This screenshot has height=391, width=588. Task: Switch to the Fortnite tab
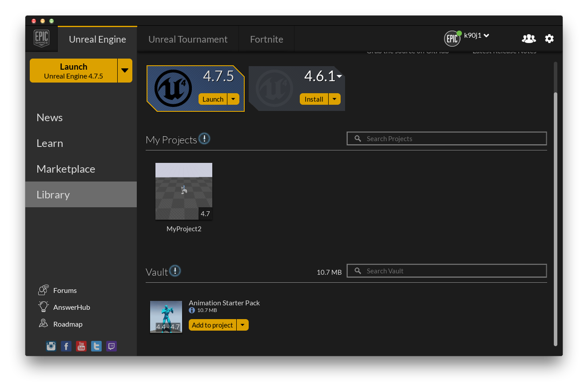pos(266,39)
